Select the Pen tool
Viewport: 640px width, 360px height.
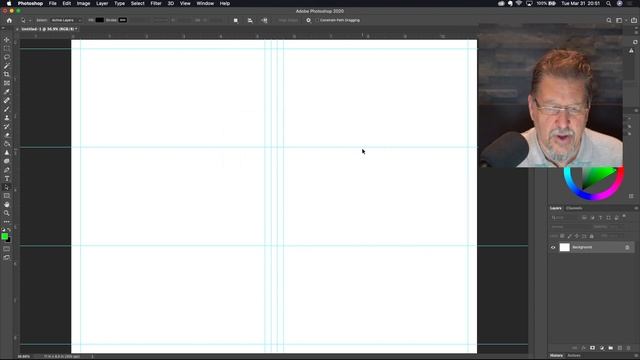click(7, 170)
